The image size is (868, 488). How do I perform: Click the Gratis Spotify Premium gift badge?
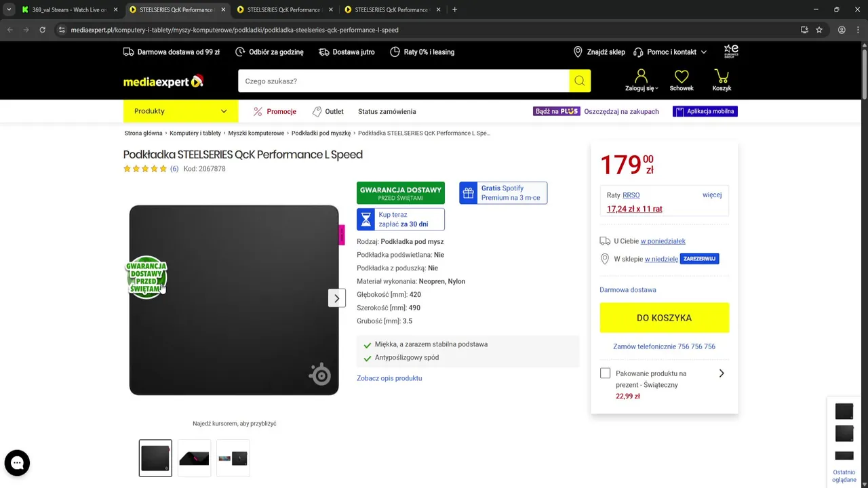coord(503,192)
